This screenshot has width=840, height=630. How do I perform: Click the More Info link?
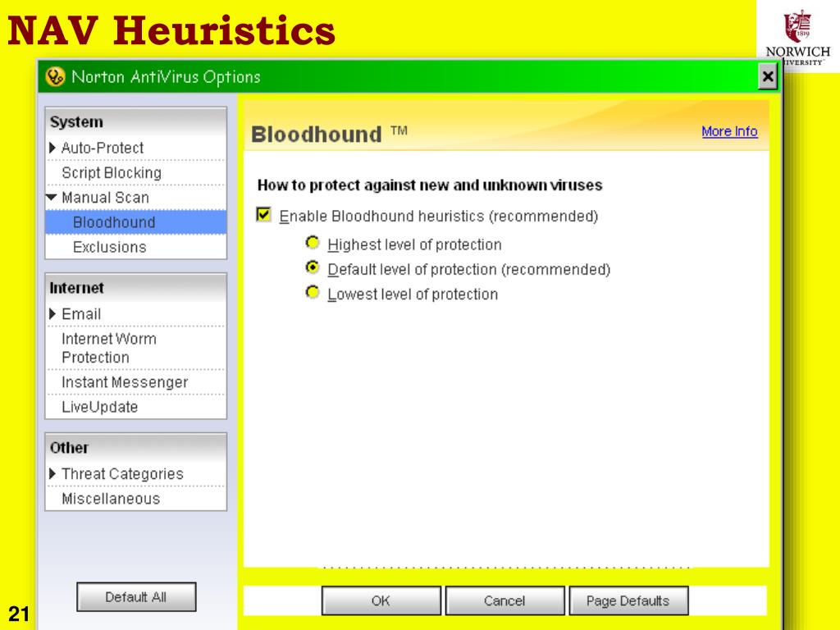[x=729, y=131]
